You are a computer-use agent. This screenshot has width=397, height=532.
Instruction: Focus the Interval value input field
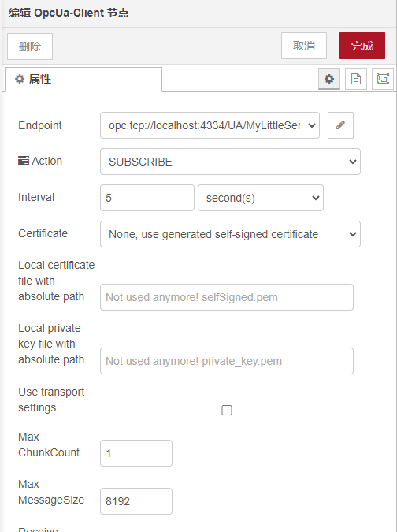pyautogui.click(x=147, y=198)
